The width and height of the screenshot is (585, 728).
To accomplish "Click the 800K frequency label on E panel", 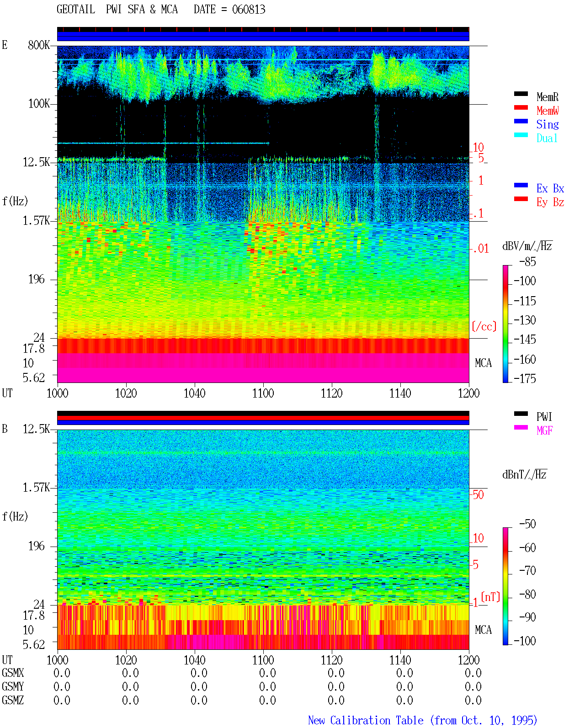I will 39,45.
